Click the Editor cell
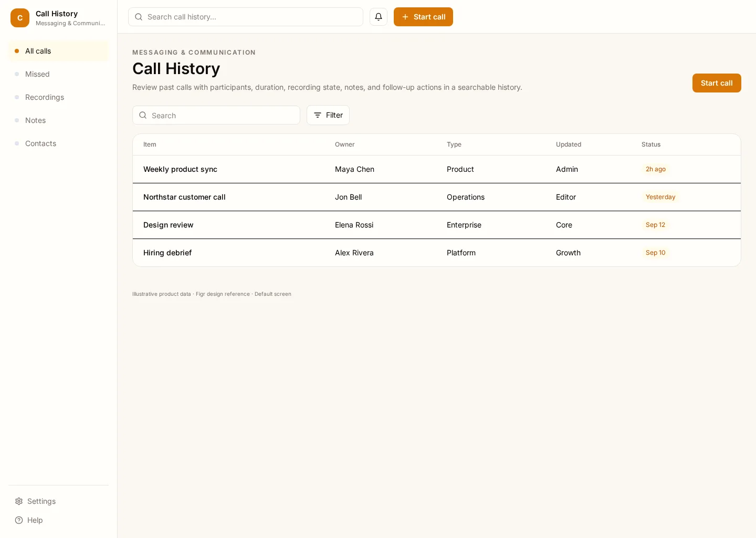The image size is (756, 538). click(566, 197)
